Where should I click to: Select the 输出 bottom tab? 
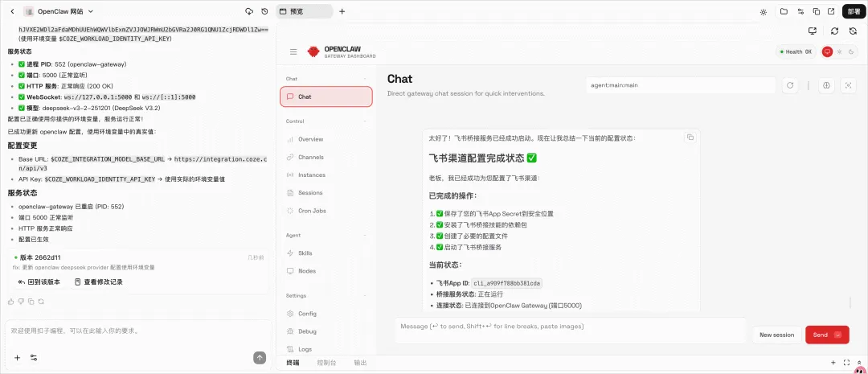(x=360, y=363)
